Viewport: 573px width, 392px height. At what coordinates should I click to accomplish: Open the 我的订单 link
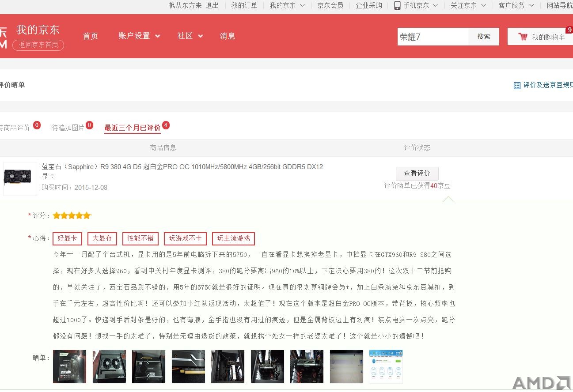[244, 5]
